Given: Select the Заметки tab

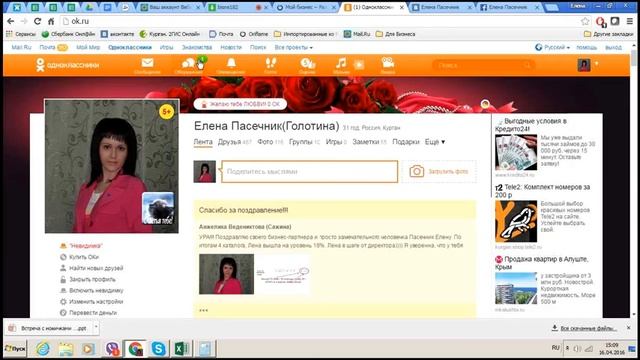Looking at the screenshot, I should (x=369, y=142).
